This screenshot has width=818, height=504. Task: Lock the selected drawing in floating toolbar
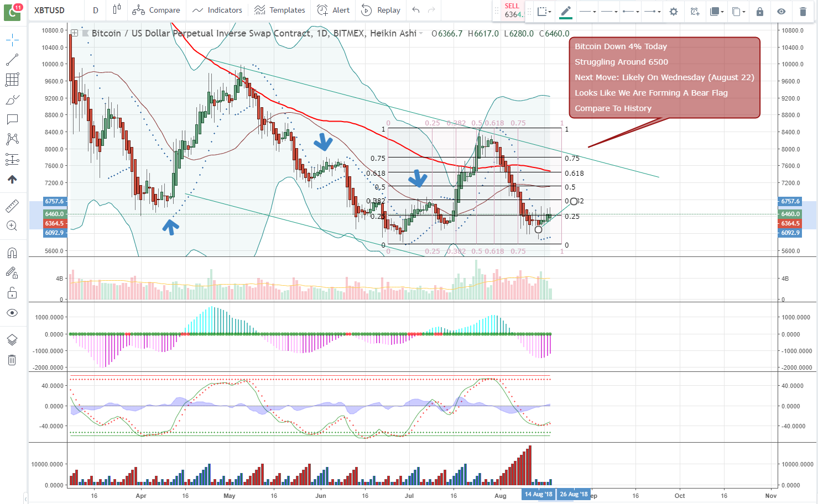pyautogui.click(x=760, y=11)
